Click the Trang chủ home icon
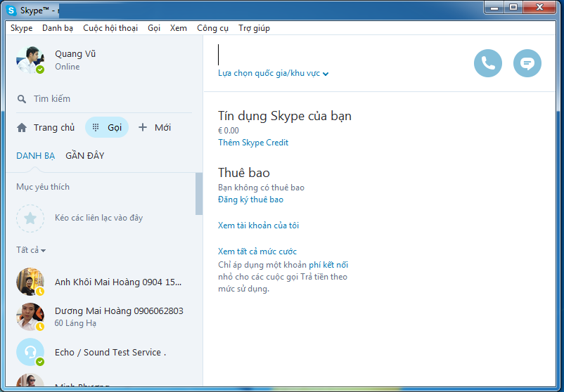This screenshot has width=564, height=392. click(22, 128)
